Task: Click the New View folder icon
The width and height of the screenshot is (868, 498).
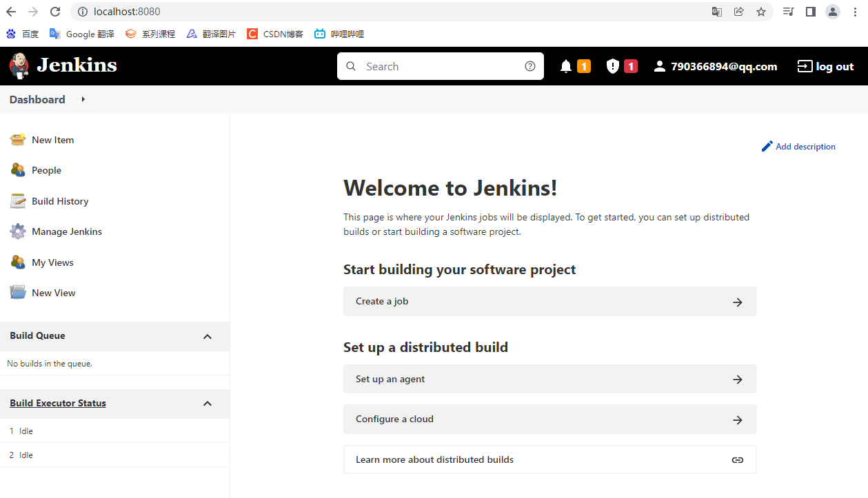Action: [x=18, y=293]
